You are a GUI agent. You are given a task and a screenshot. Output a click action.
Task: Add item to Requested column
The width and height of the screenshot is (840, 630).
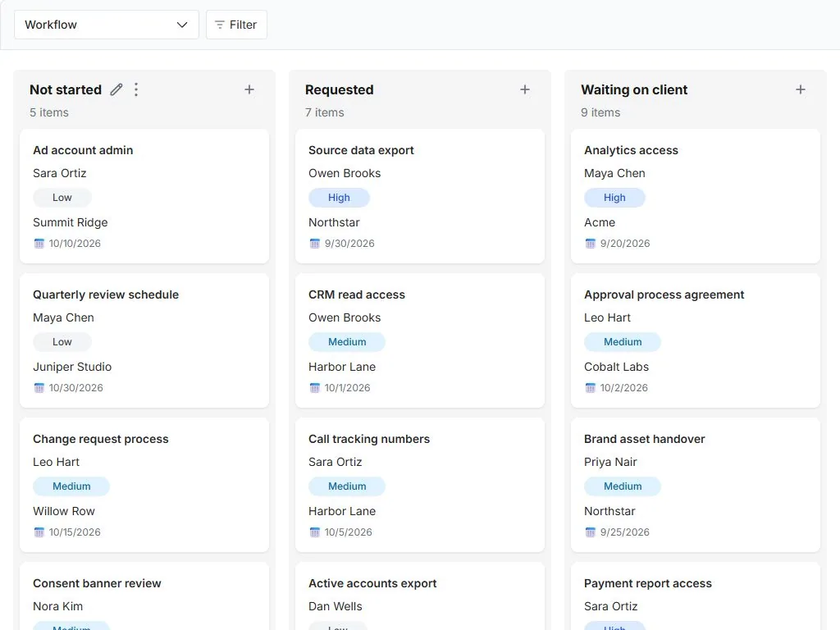coord(525,89)
